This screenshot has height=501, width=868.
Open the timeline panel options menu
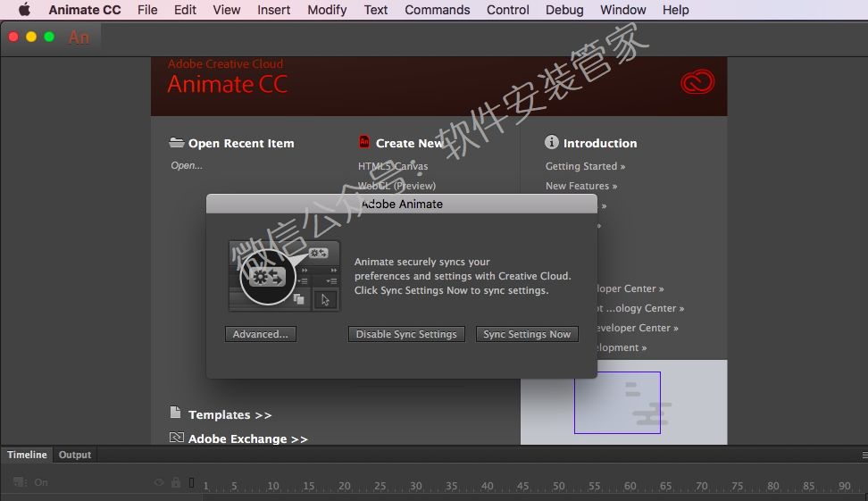[x=864, y=455]
